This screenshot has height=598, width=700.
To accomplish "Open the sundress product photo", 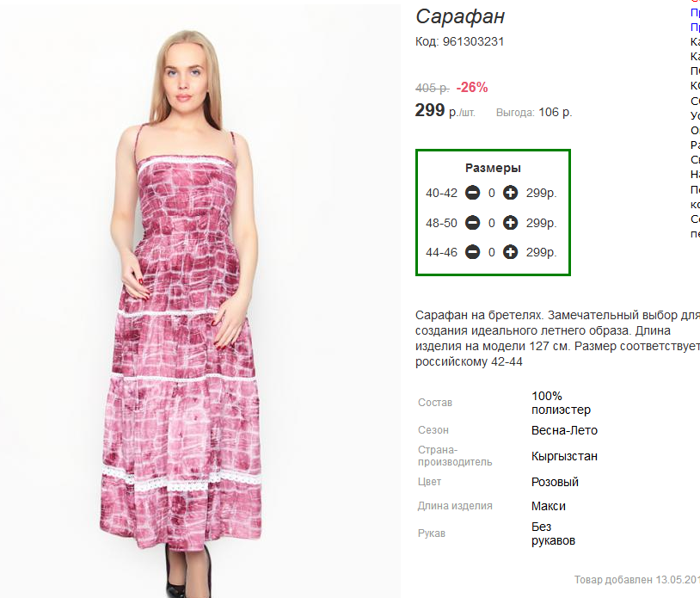I will point(200,301).
